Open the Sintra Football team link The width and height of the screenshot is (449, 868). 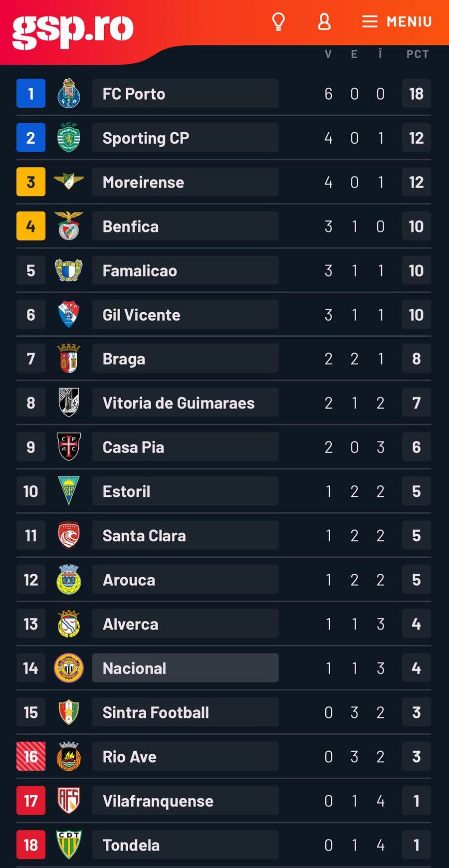[x=156, y=712]
